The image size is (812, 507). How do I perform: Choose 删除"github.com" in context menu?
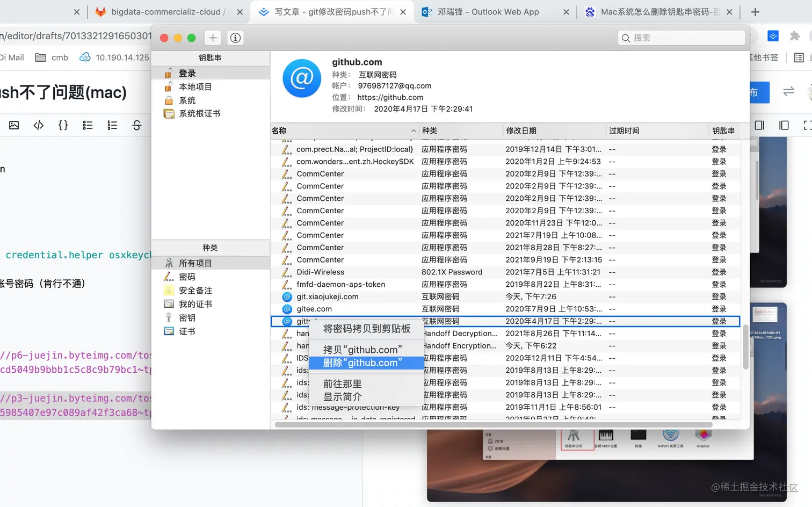click(367, 363)
